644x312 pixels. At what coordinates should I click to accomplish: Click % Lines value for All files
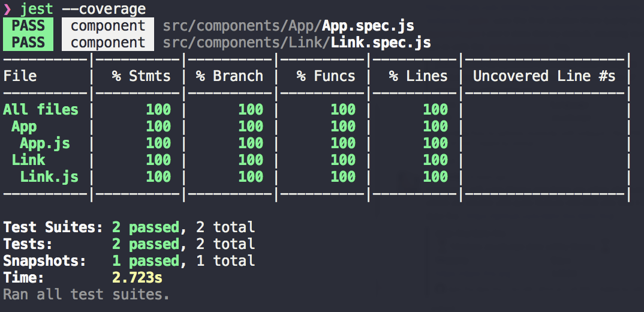pos(435,110)
